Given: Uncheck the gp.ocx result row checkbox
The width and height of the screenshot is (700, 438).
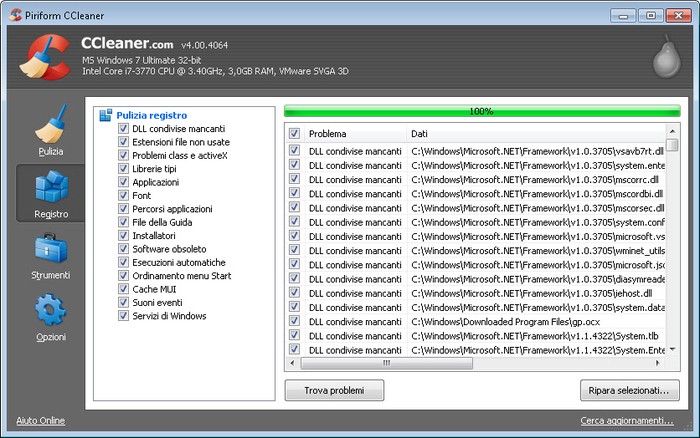Looking at the screenshot, I should click(294, 321).
